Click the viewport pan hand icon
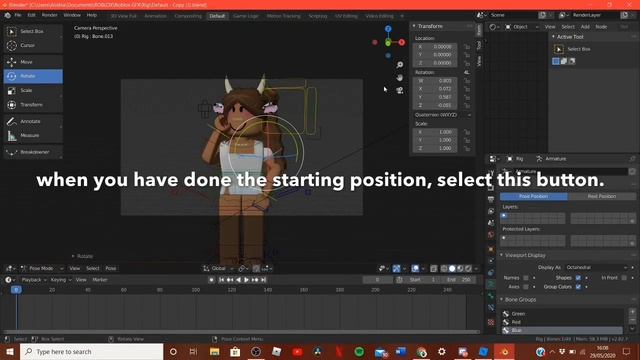640x360 pixels. click(400, 78)
